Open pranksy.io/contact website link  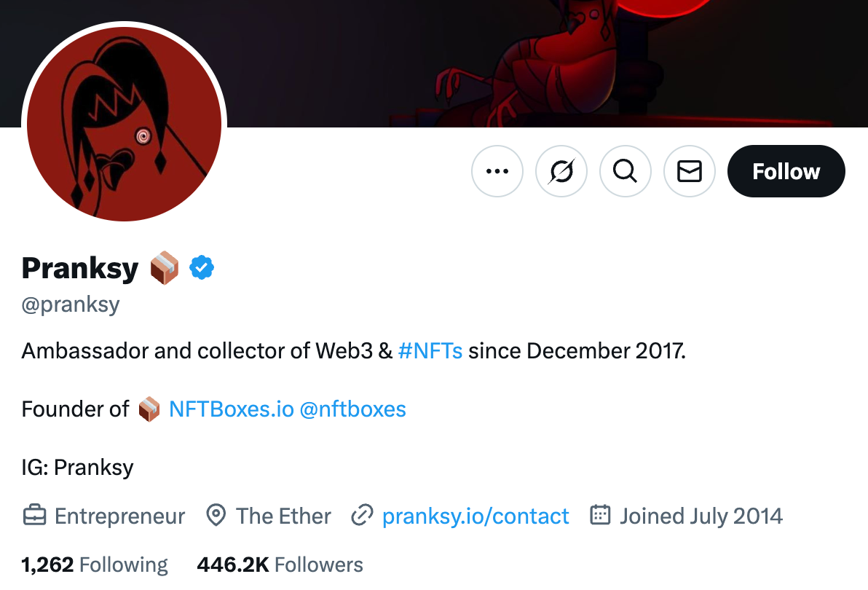tap(476, 516)
